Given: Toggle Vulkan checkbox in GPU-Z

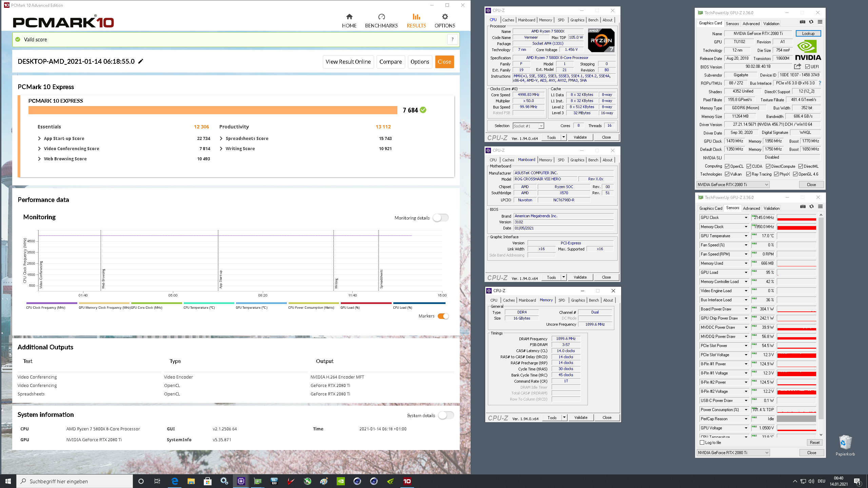Looking at the screenshot, I should tap(727, 174).
